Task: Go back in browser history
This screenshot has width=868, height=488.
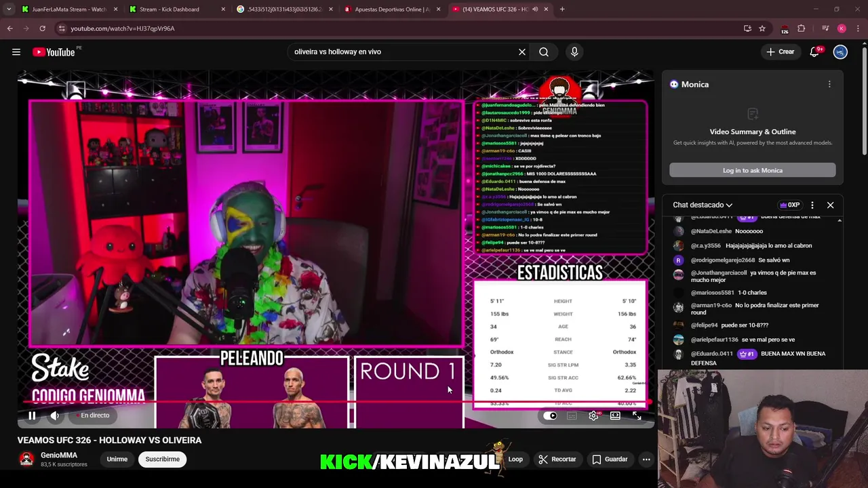Action: (x=10, y=28)
